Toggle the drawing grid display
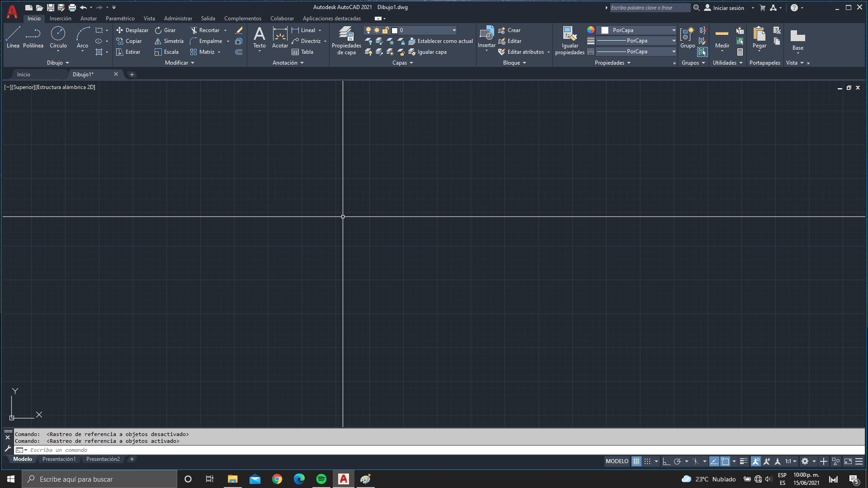This screenshot has width=868, height=488. (x=636, y=461)
